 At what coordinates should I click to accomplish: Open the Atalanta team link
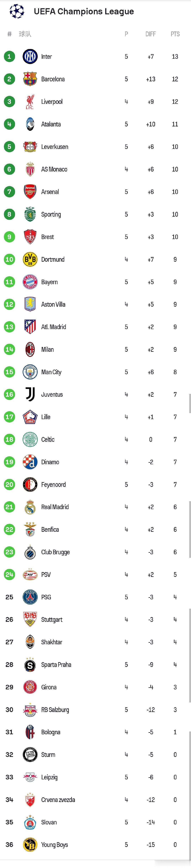pos(51,124)
